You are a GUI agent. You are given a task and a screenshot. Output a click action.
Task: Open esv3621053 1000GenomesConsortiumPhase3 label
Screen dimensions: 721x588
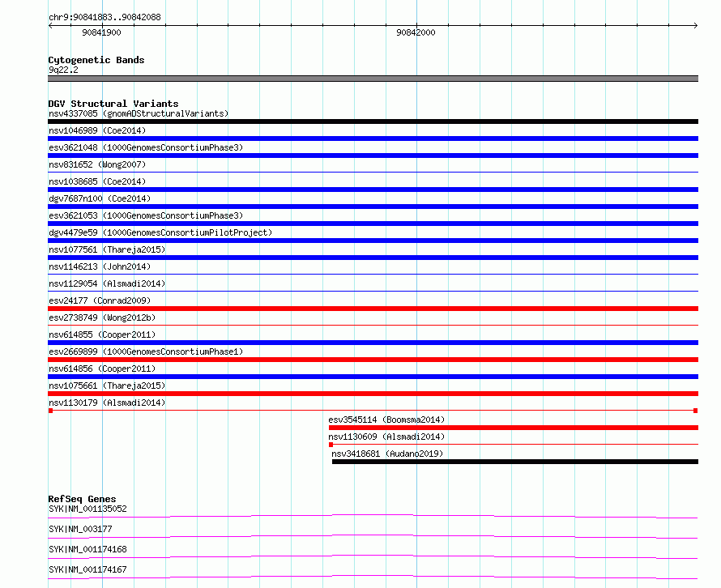pyautogui.click(x=146, y=215)
